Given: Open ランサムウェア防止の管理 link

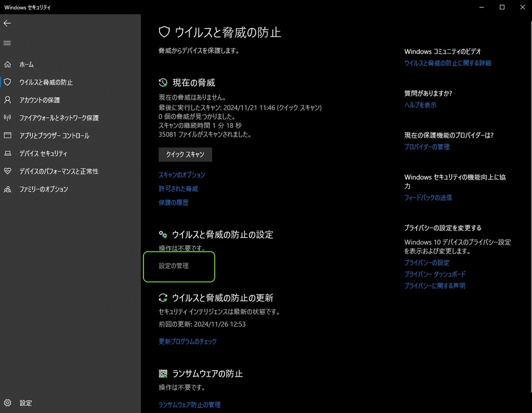Looking at the screenshot, I should pyautogui.click(x=190, y=405).
